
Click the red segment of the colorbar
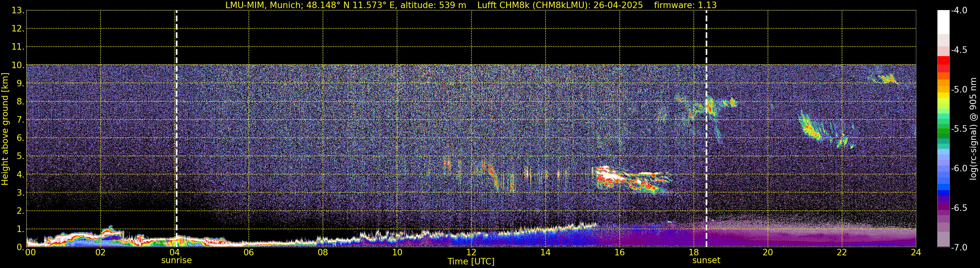tap(944, 60)
